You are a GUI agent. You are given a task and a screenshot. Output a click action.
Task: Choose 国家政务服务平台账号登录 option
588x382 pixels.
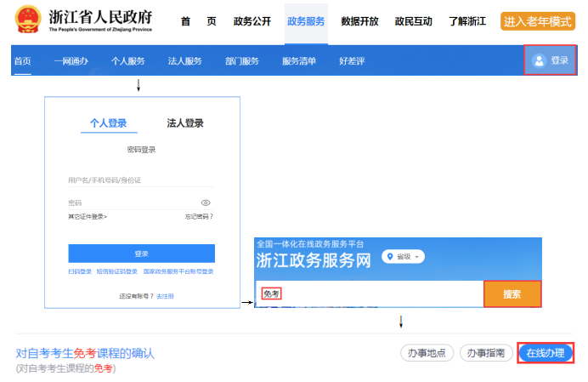(x=178, y=271)
